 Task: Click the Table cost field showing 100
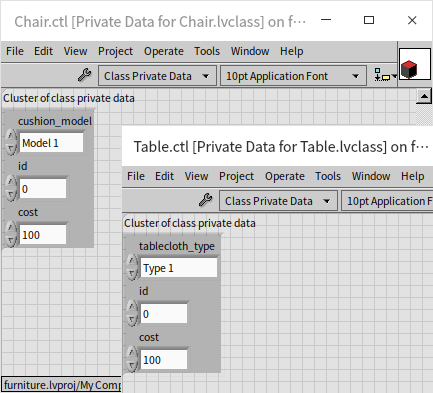pyautogui.click(x=164, y=360)
